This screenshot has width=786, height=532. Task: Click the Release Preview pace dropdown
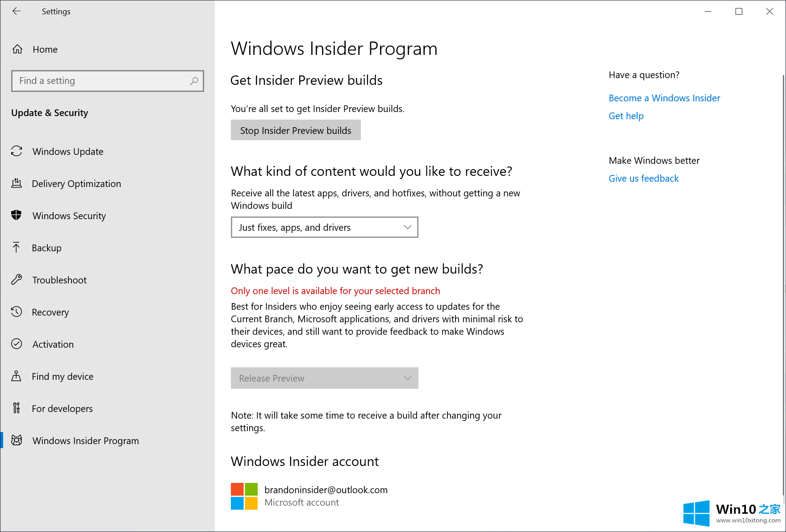tap(325, 378)
